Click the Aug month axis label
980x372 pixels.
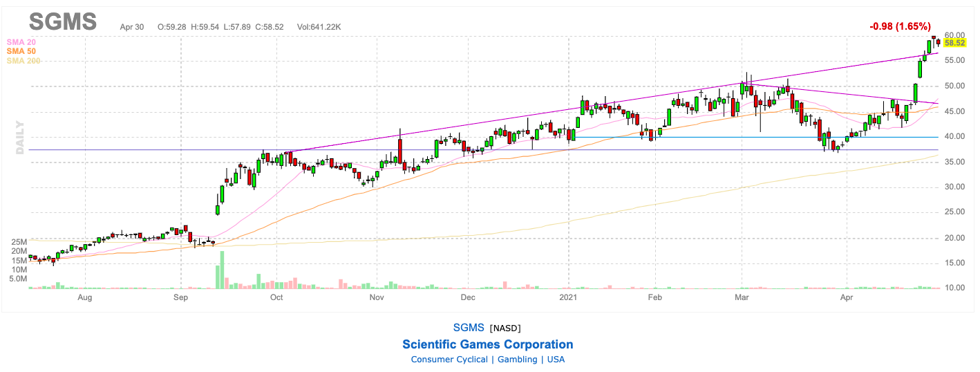click(85, 298)
